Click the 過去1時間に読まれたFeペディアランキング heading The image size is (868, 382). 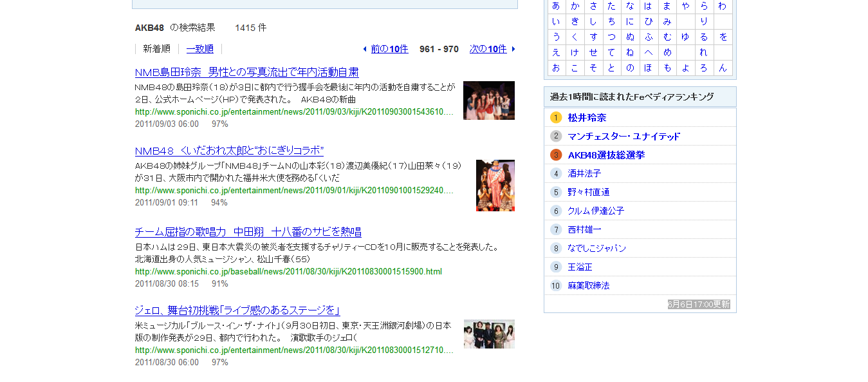pyautogui.click(x=632, y=97)
